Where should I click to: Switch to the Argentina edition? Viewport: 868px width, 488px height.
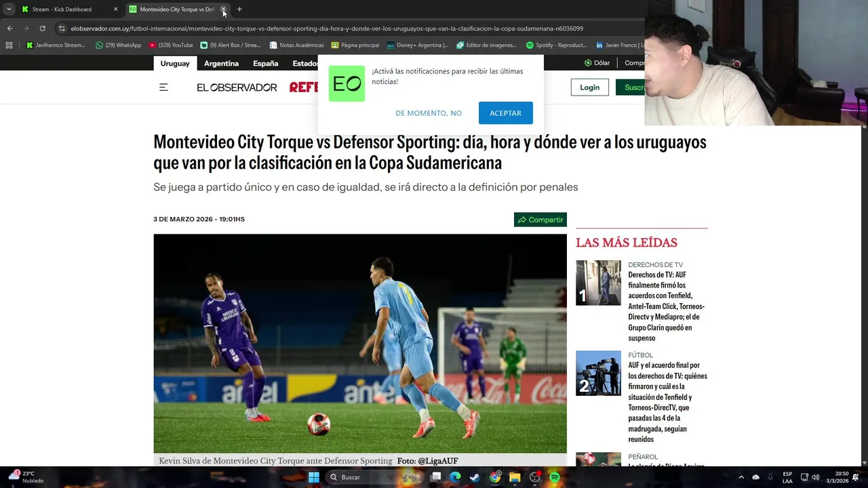click(221, 63)
